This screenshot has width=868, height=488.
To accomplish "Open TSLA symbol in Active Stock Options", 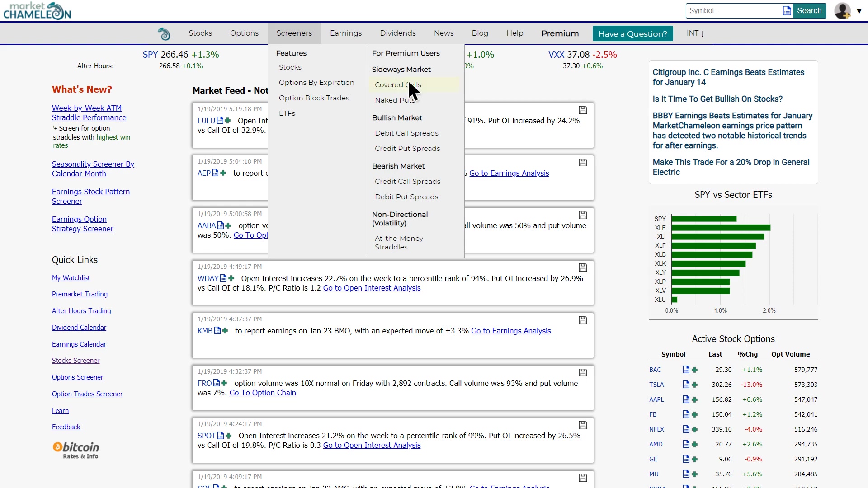I will [656, 385].
